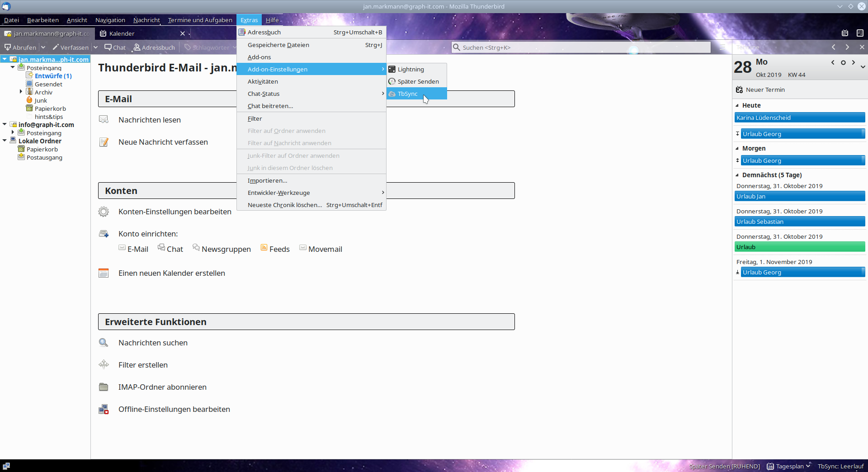The width and height of the screenshot is (868, 472).
Task: Expand the Archiv folder in the tree
Action: tap(21, 92)
